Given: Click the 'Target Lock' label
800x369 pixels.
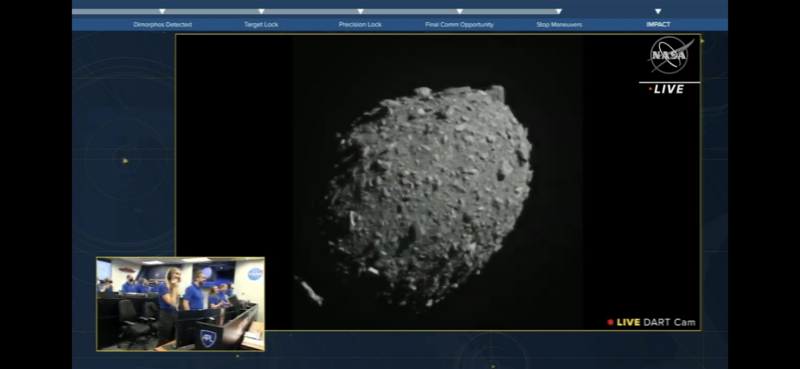Looking at the screenshot, I should point(261,24).
